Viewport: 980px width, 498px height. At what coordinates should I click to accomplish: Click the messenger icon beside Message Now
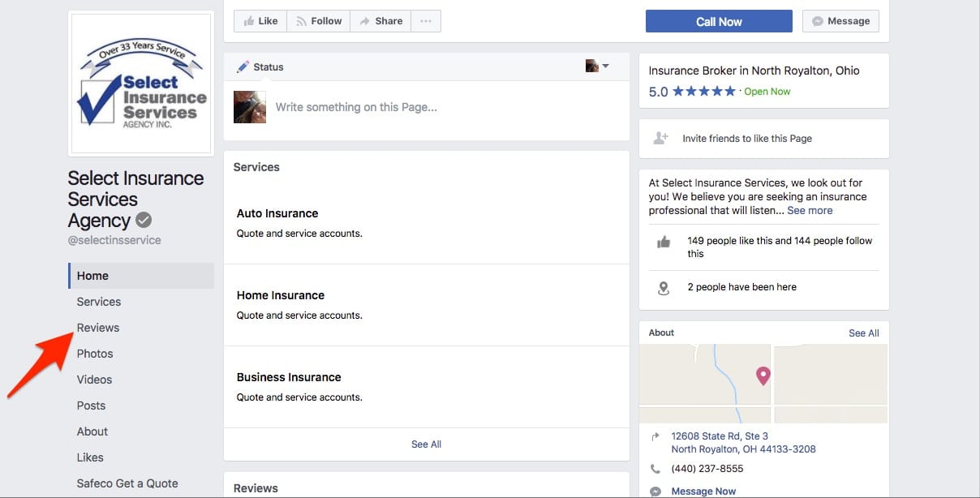point(655,492)
